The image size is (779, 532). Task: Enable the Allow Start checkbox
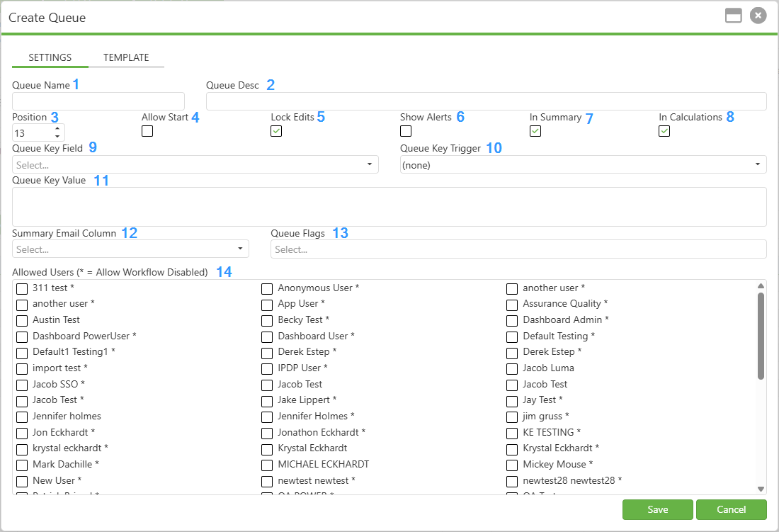pyautogui.click(x=147, y=131)
